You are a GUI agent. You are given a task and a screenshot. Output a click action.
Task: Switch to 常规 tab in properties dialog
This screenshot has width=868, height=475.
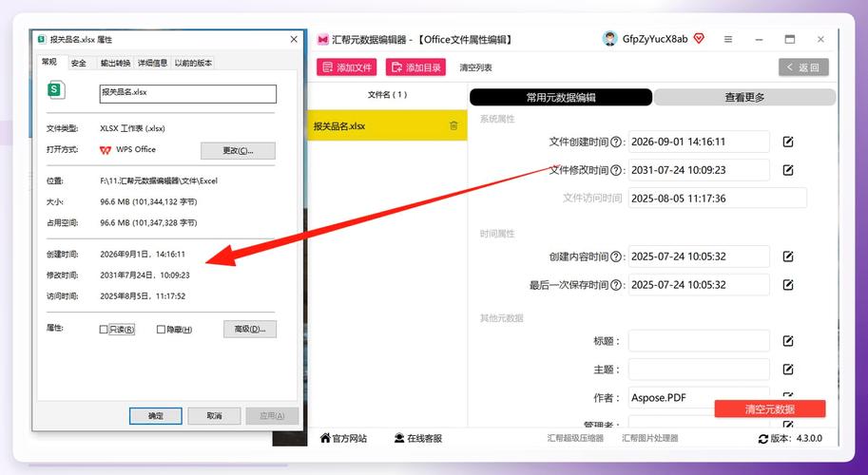click(x=49, y=62)
